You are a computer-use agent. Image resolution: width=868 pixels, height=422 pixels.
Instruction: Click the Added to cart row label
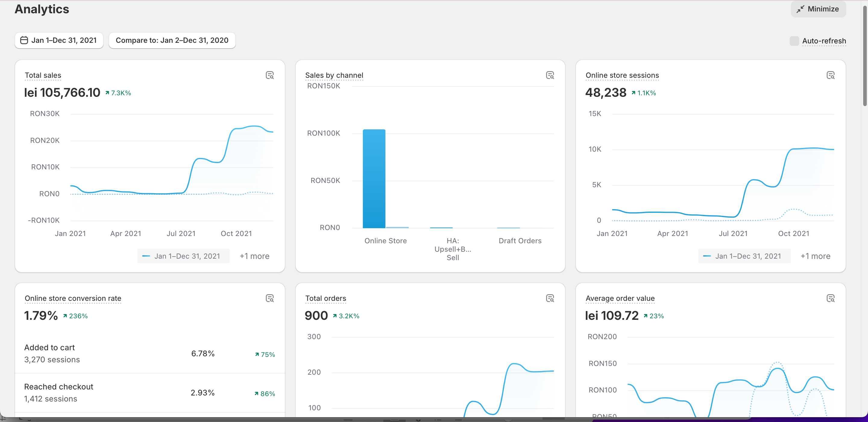(49, 348)
